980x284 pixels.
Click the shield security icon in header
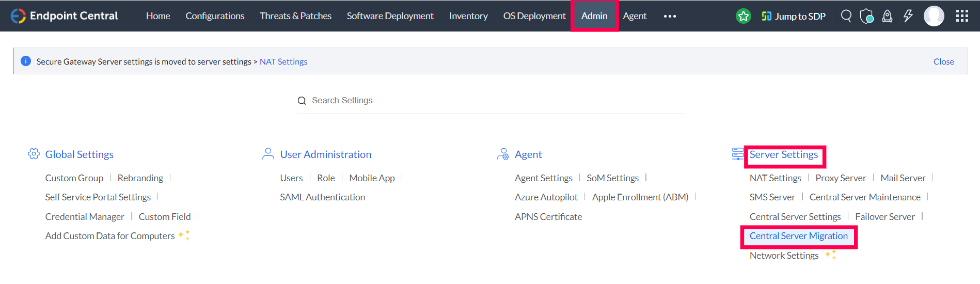coord(866,16)
